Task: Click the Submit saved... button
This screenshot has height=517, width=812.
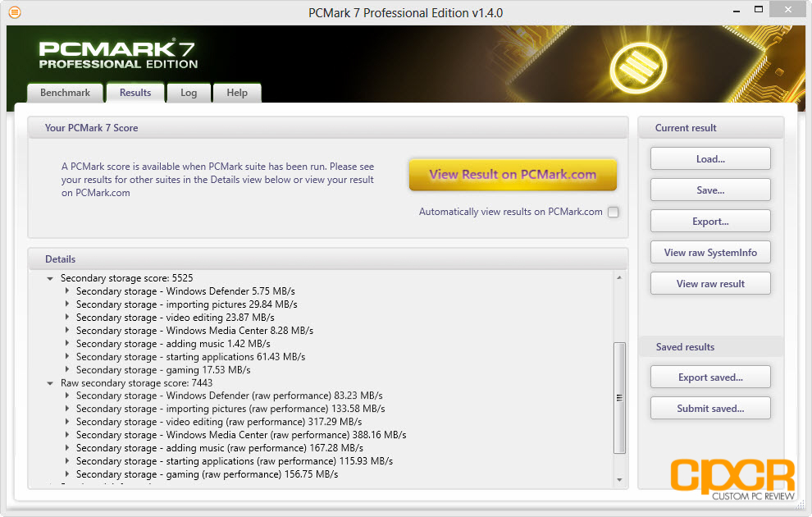Action: [710, 408]
